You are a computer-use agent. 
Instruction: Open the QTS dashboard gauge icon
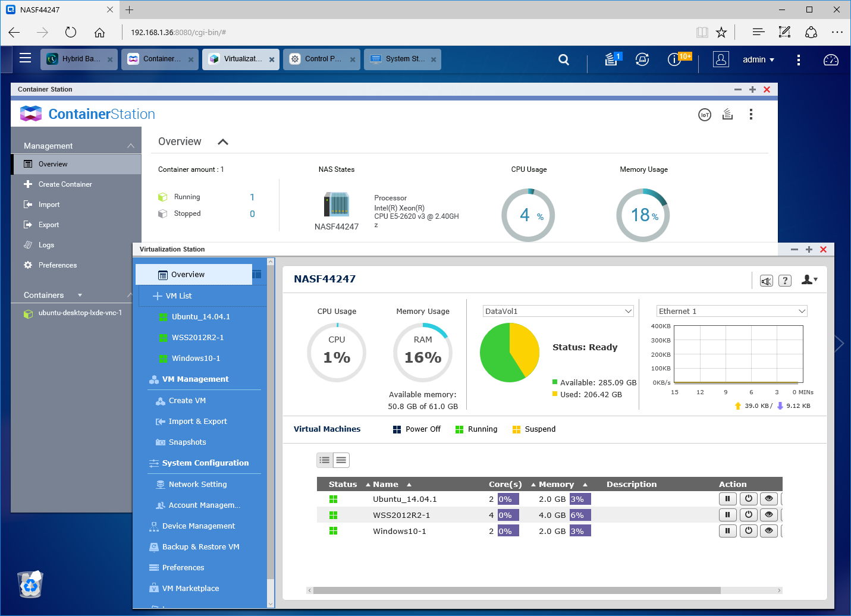click(x=831, y=59)
